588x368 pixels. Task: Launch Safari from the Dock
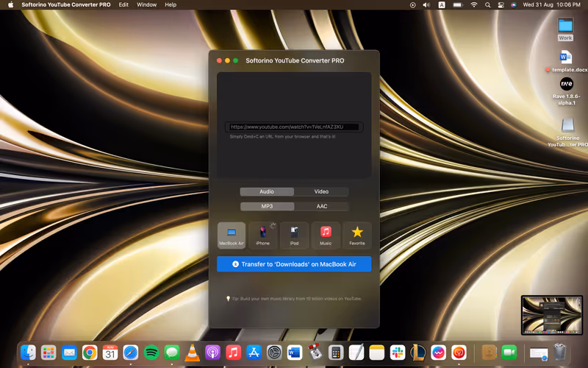pyautogui.click(x=131, y=353)
